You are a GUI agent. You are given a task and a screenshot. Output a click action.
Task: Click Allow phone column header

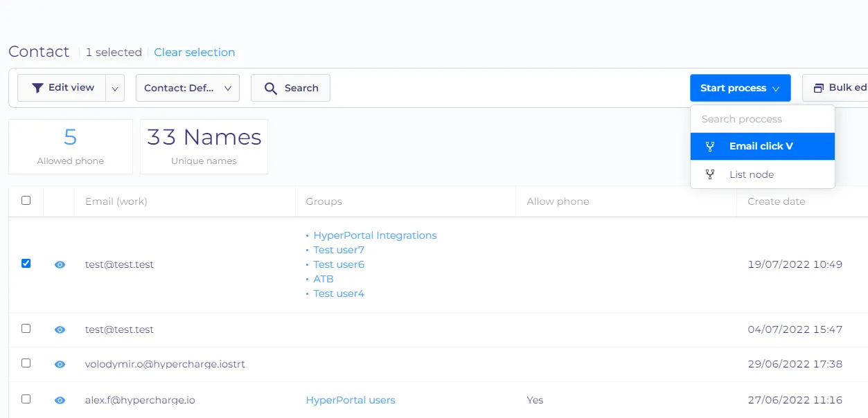coord(558,201)
